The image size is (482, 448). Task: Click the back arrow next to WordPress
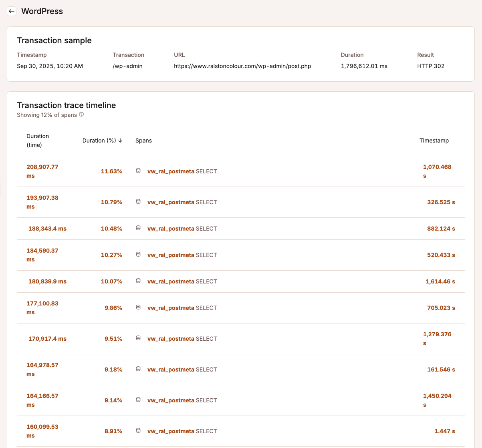(12, 11)
